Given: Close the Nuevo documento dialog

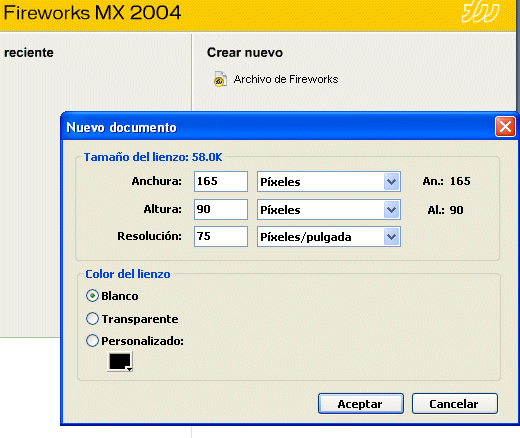Looking at the screenshot, I should tap(505, 127).
